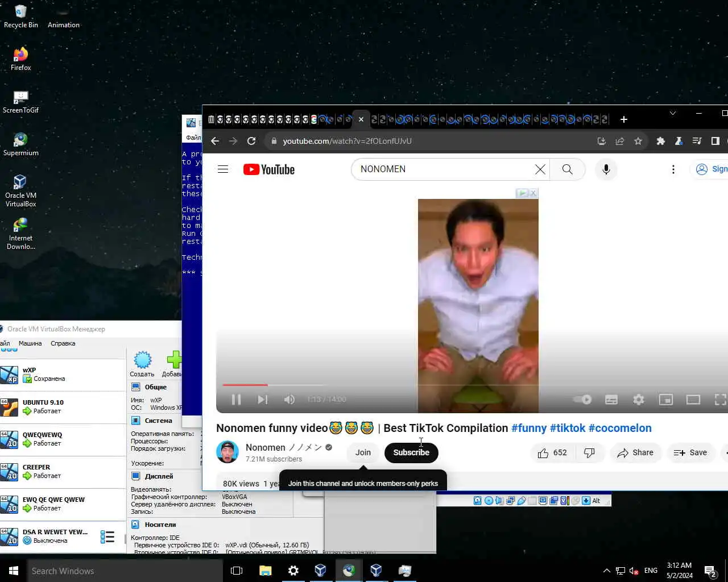The width and height of the screenshot is (728, 582).
Task: Select the EWQ QE QWE QWEW machine
Action: tap(63, 504)
